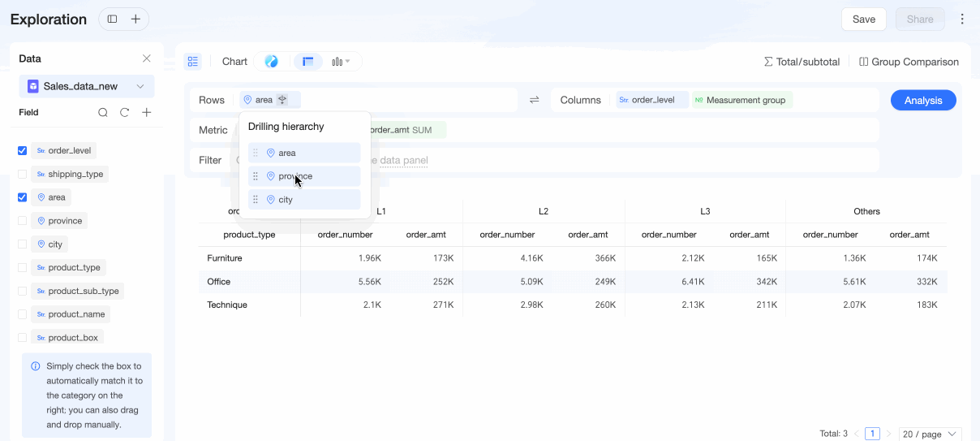The width and height of the screenshot is (980, 441).
Task: Check the shipping_type field checkbox
Action: (x=23, y=174)
